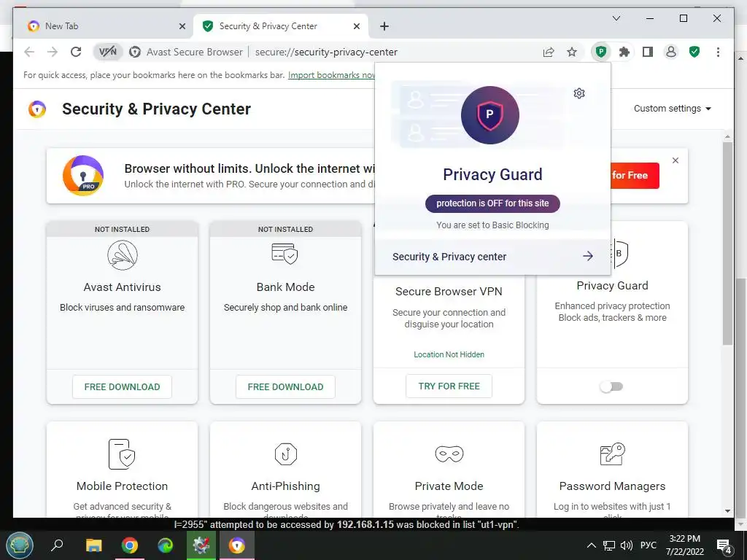Show hidden system tray icons
The image size is (747, 560).
(591, 545)
